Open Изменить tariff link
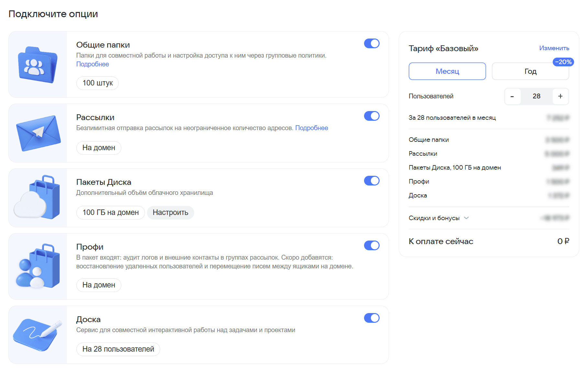 coord(554,48)
